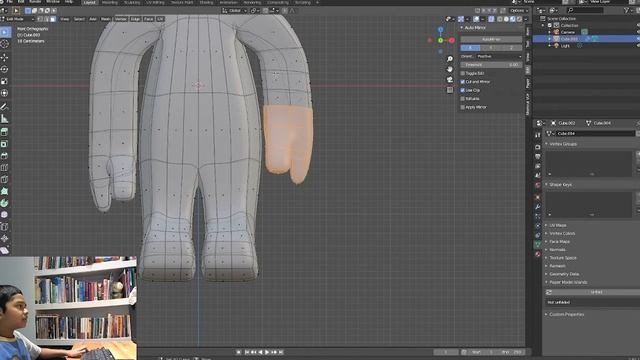Uncheck the Cut and Mirror checkbox
Viewport: 640px width, 360px height.
point(462,82)
